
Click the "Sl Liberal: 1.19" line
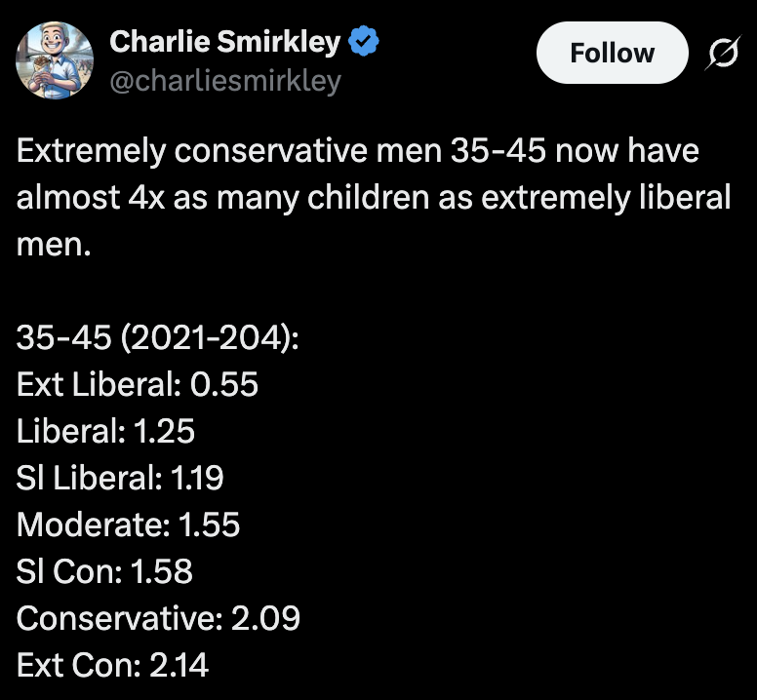click(x=120, y=478)
